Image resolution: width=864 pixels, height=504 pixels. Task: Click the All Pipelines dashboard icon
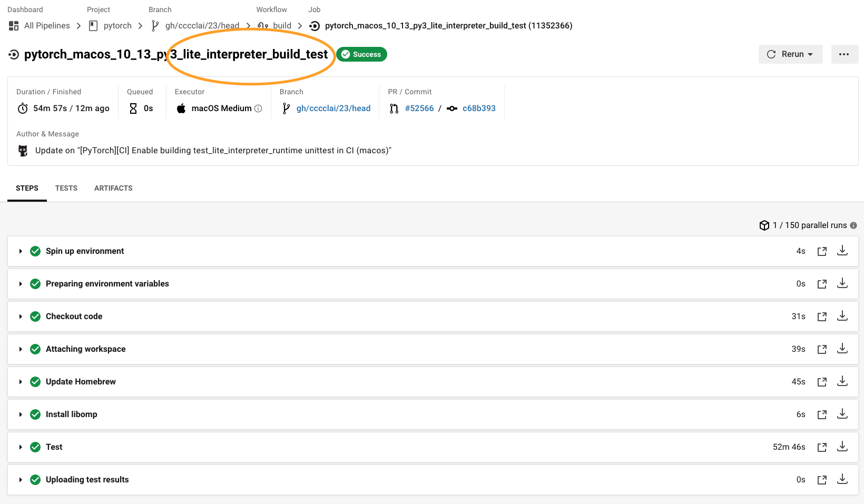click(x=14, y=26)
